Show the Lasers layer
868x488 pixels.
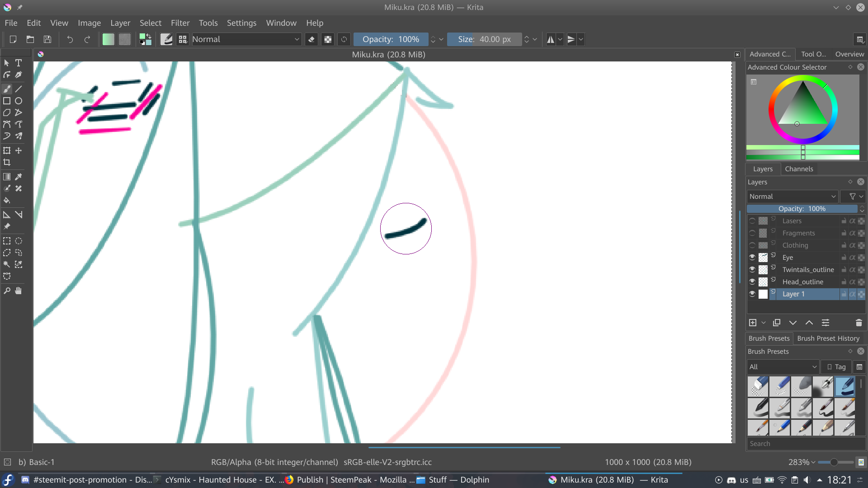point(752,221)
